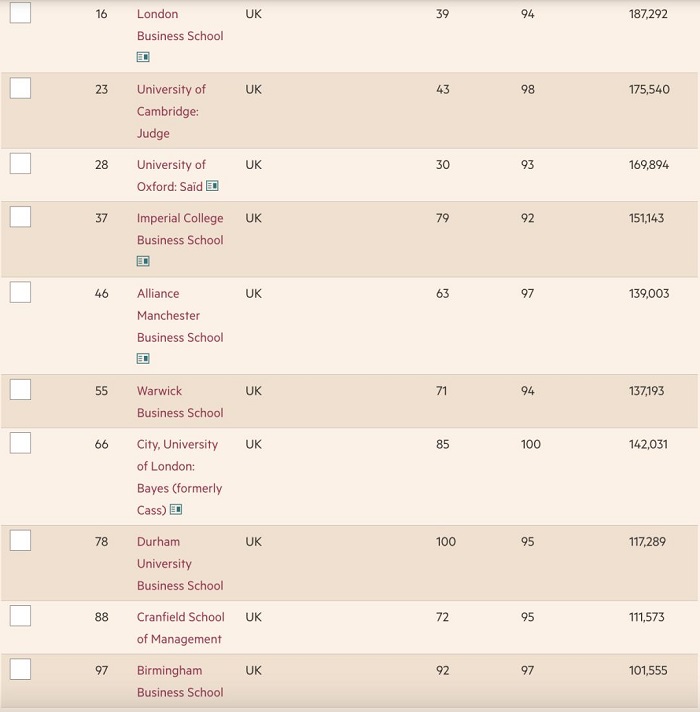
Task: Check the box for rank 28 Oxford: Saïd
Action: point(20,163)
